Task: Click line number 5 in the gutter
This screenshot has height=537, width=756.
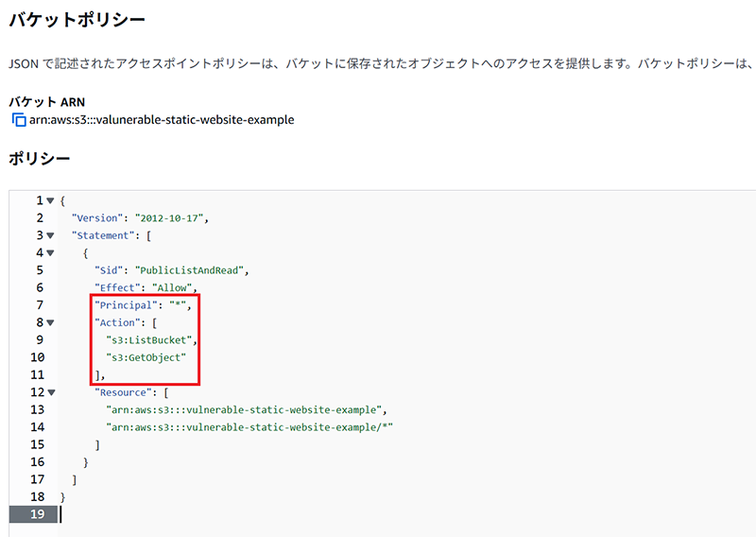Action: [39, 270]
